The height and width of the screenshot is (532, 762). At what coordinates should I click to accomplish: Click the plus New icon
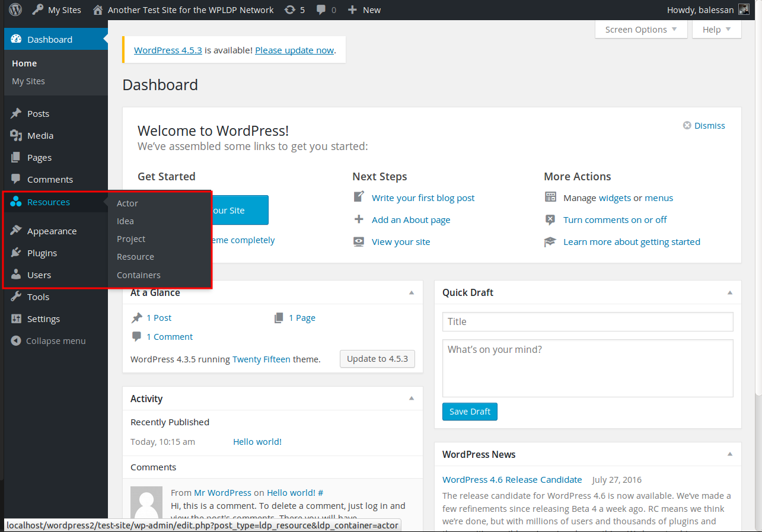point(352,9)
